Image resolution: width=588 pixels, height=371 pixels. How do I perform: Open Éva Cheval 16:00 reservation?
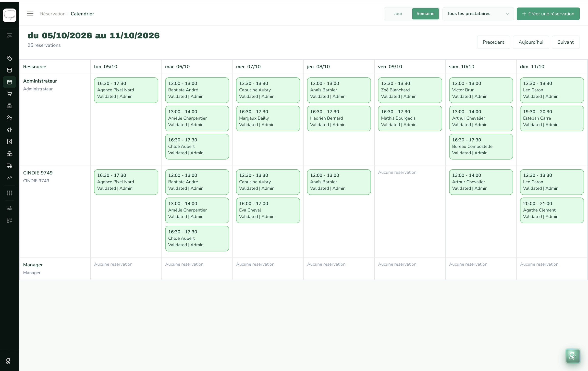pyautogui.click(x=268, y=210)
